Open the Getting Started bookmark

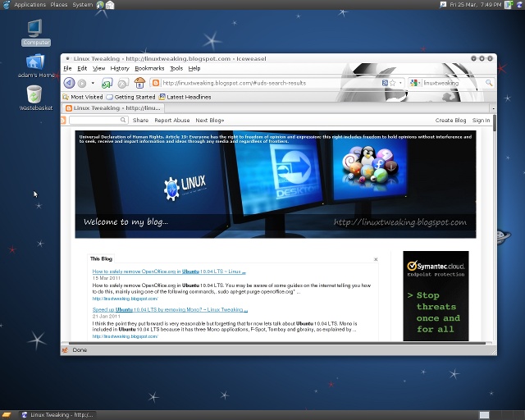pos(130,97)
